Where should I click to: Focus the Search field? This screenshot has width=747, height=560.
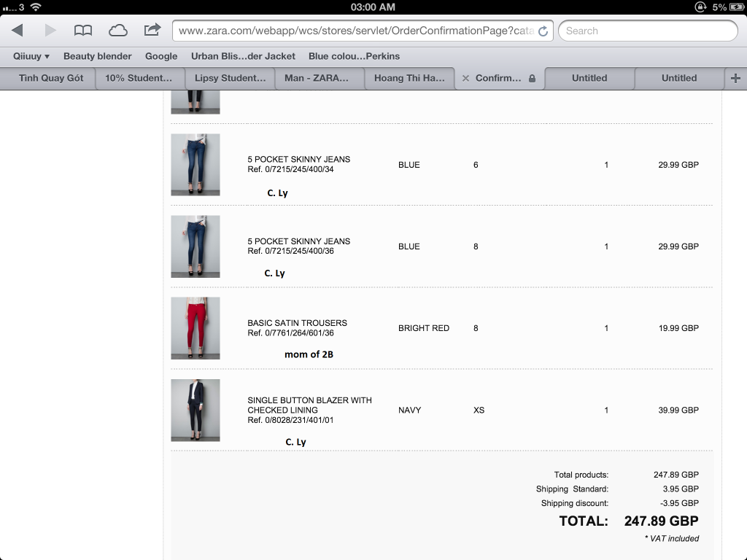(x=648, y=31)
